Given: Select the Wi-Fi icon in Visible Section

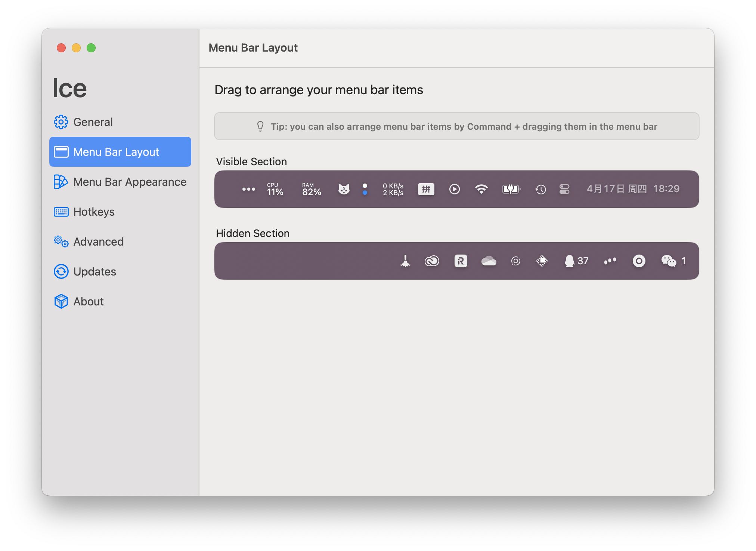Looking at the screenshot, I should tap(481, 189).
